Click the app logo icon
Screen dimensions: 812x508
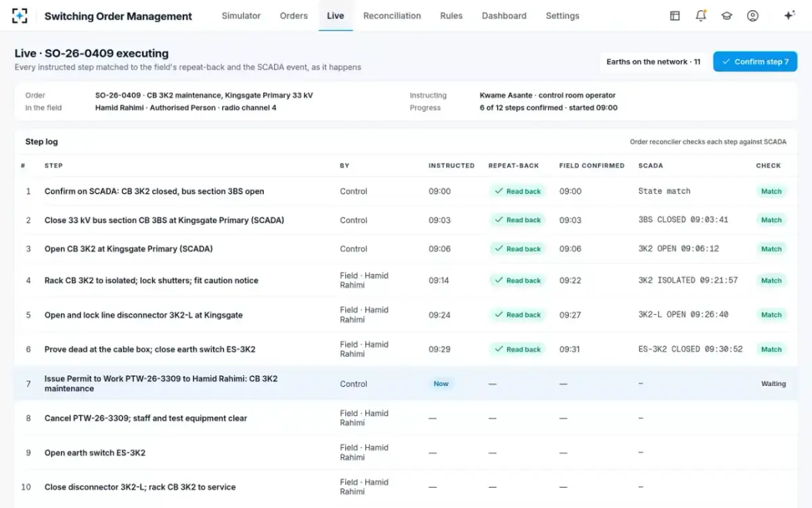pyautogui.click(x=20, y=16)
